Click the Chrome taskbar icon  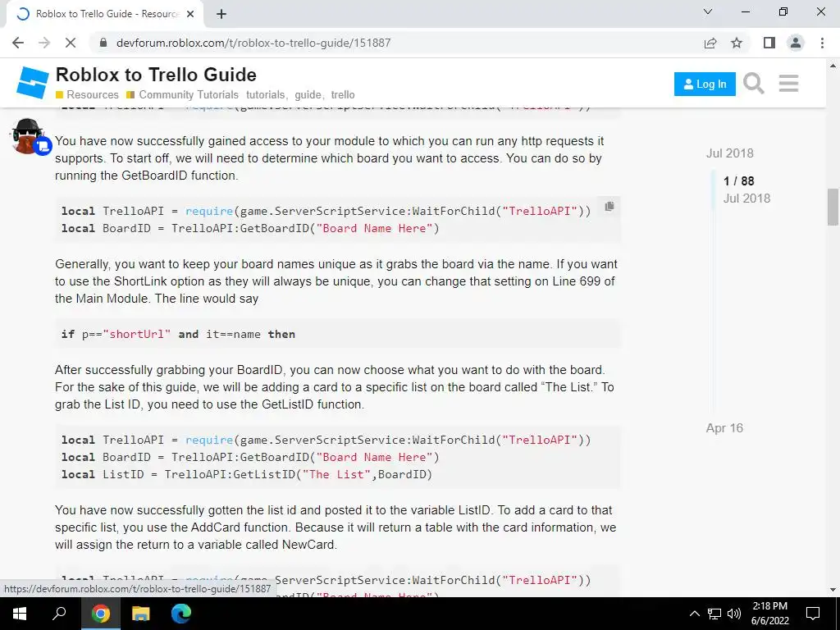(x=100, y=614)
